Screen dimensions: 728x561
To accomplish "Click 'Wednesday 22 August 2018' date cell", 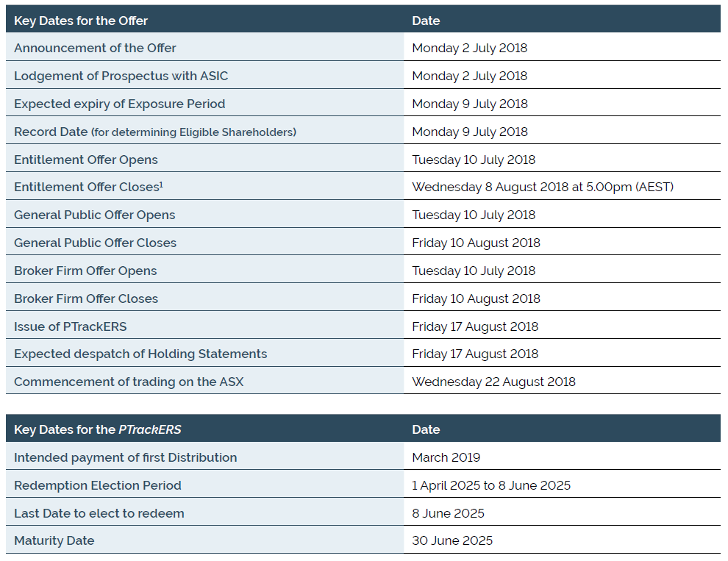I will pos(563,381).
